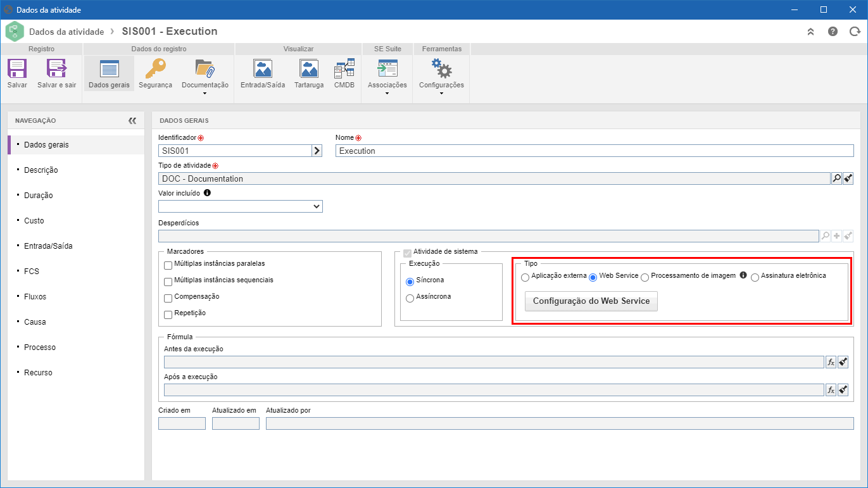Select Web Service type radio

pos(593,277)
